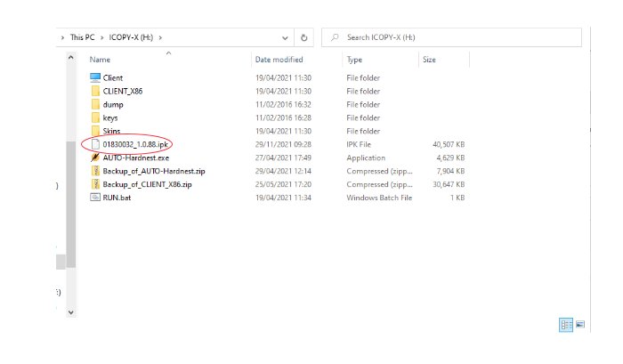Screen dimensions: 623x364
Task: Click the Application type cell
Action: (366, 158)
